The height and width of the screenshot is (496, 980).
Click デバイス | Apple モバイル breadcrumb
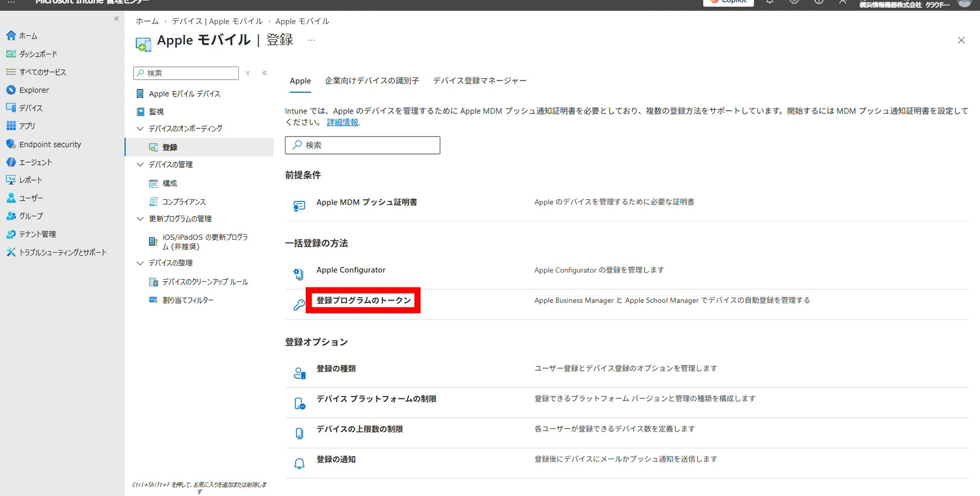pyautogui.click(x=217, y=21)
